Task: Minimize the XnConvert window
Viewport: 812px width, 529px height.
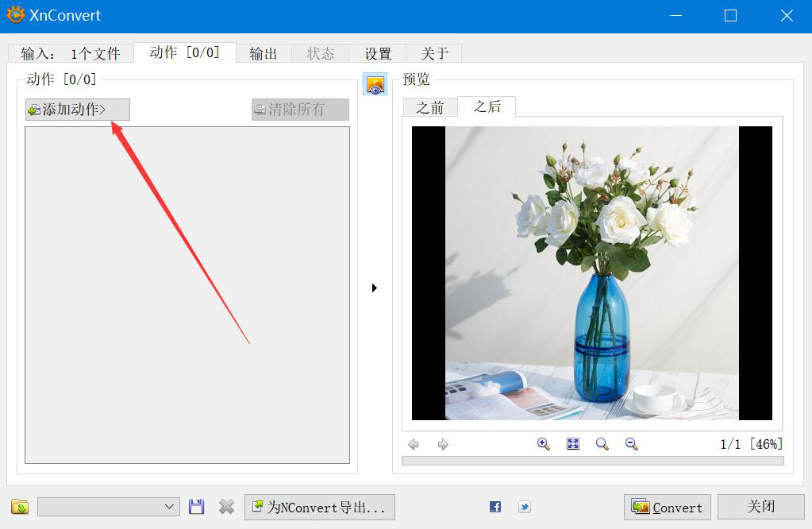Action: coord(675,16)
